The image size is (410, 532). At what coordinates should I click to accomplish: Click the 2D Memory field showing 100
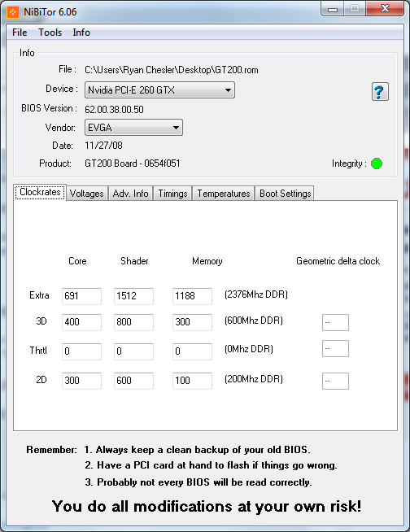click(192, 381)
